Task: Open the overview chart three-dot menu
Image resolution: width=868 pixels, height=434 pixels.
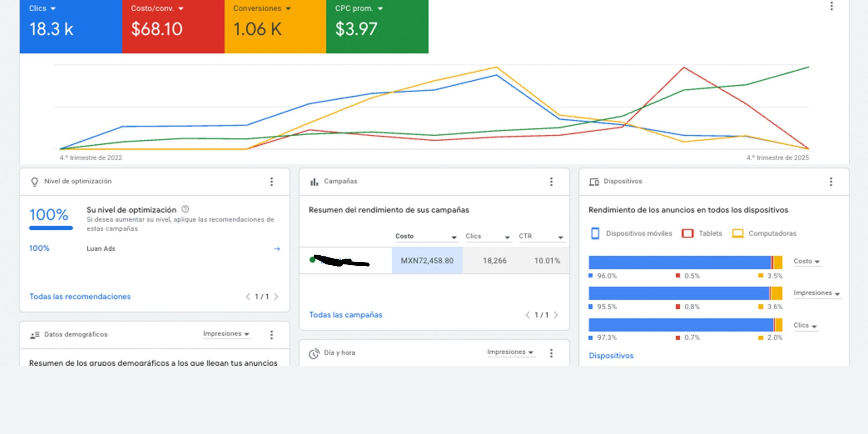Action: tap(831, 6)
